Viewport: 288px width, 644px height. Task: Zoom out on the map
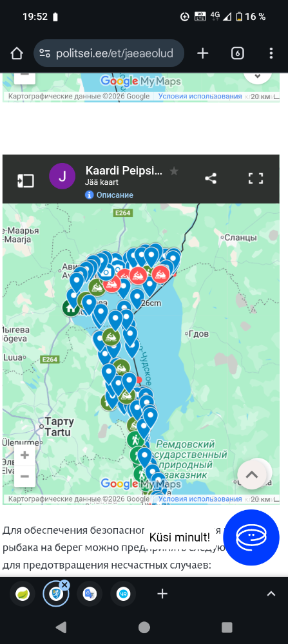pyautogui.click(x=24, y=477)
